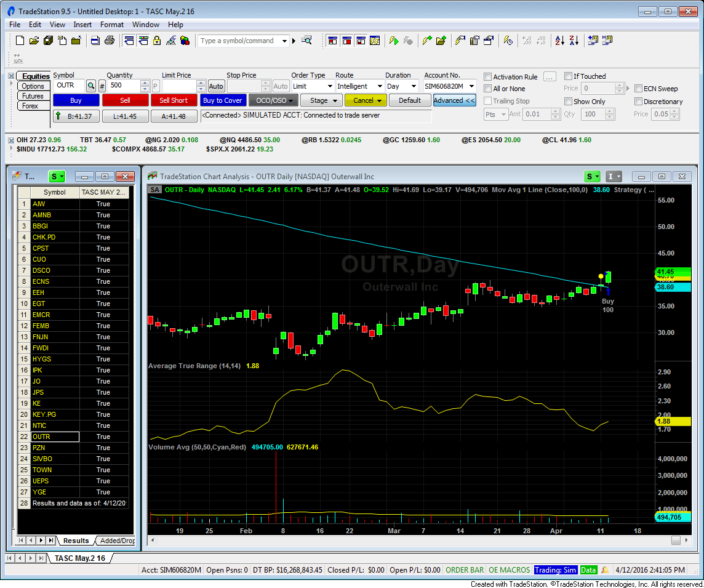Enable the All or None checkbox
This screenshot has height=588, width=704.
pos(487,89)
